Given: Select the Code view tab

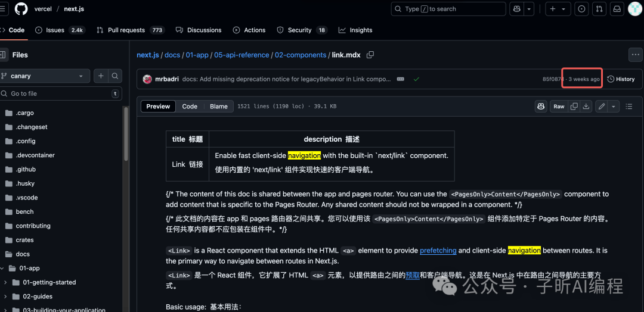Looking at the screenshot, I should (190, 106).
